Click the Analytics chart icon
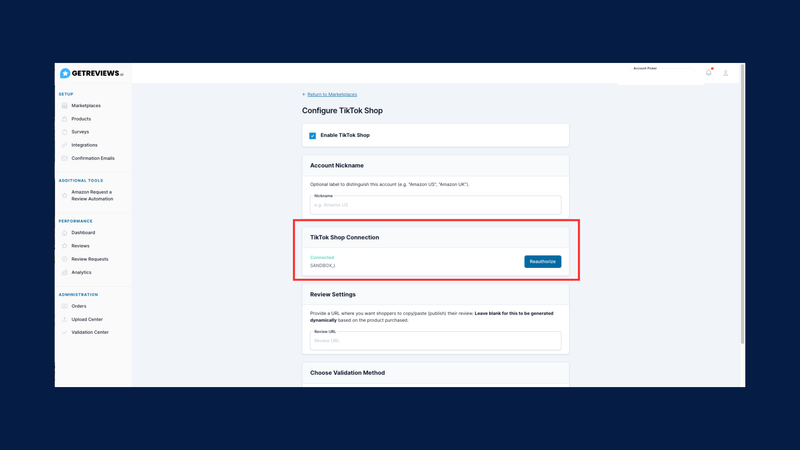Image resolution: width=800 pixels, height=450 pixels. point(64,272)
